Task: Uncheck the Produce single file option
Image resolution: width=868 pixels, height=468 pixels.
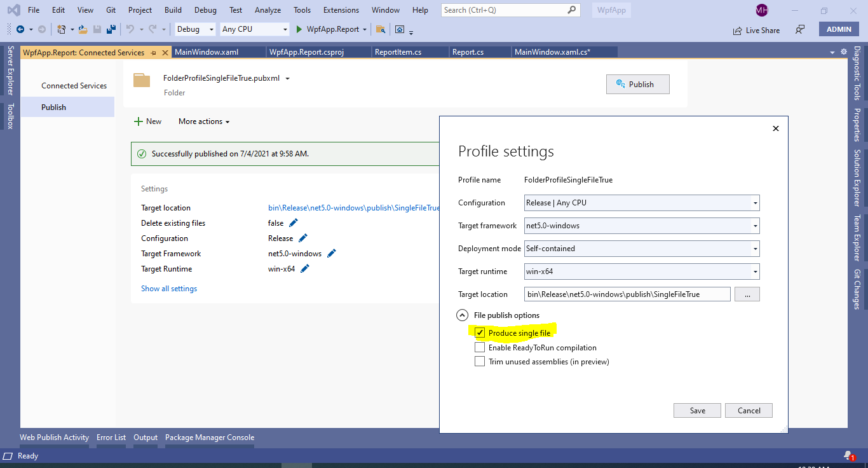Action: tap(480, 333)
